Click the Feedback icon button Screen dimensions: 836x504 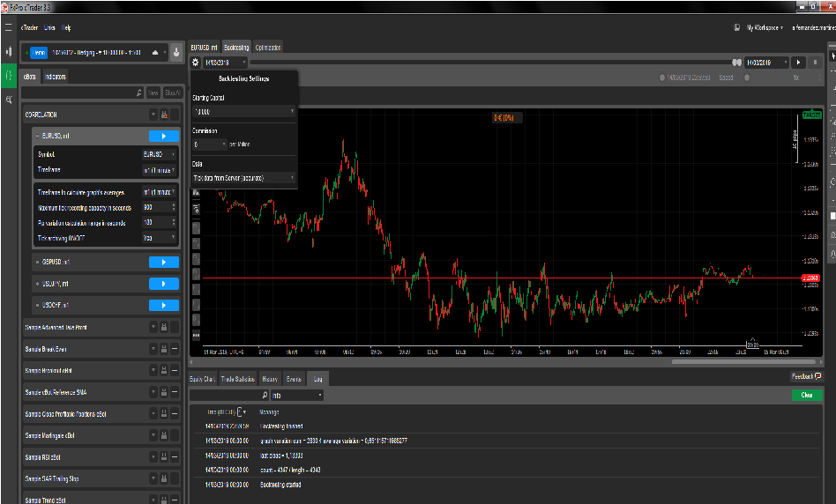[806, 376]
